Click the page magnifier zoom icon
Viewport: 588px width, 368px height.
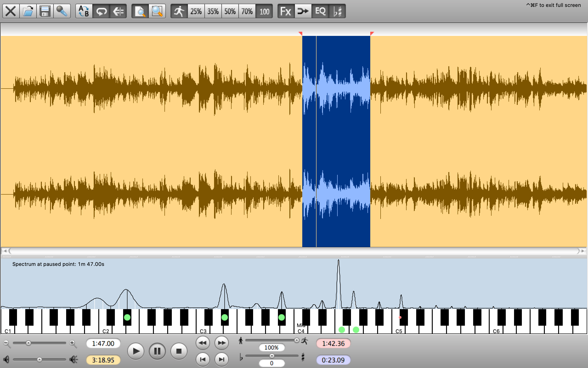[x=140, y=11]
